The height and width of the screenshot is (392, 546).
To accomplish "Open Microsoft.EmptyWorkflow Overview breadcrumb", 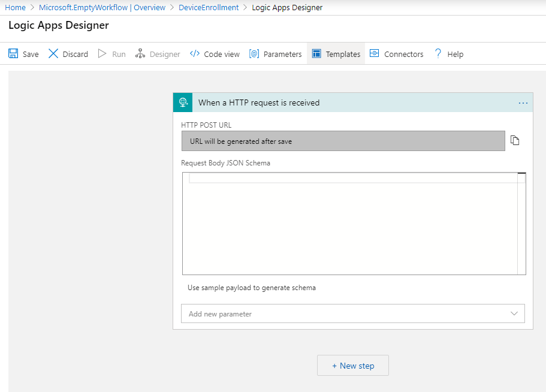I will (x=102, y=7).
